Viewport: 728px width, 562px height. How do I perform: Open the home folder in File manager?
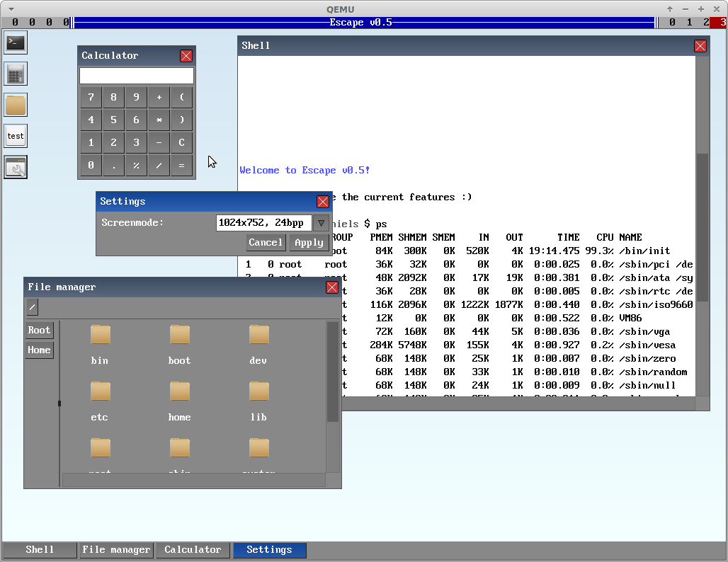(179, 401)
